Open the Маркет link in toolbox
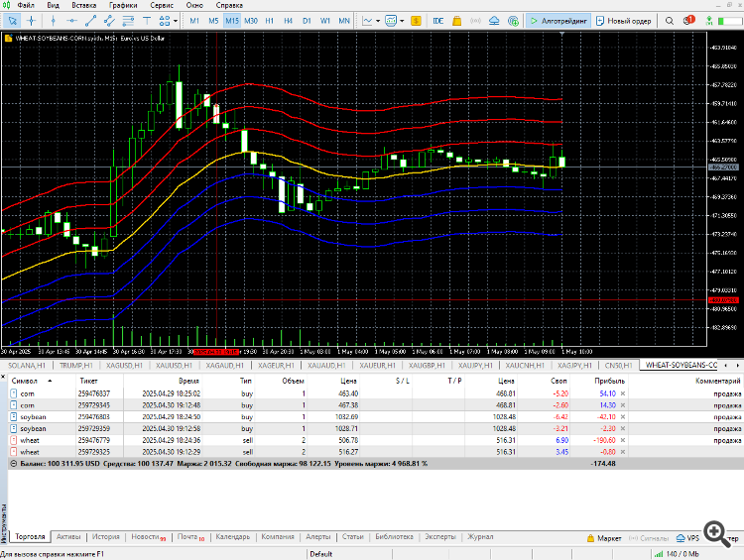This screenshot has width=744, height=560. click(604, 538)
